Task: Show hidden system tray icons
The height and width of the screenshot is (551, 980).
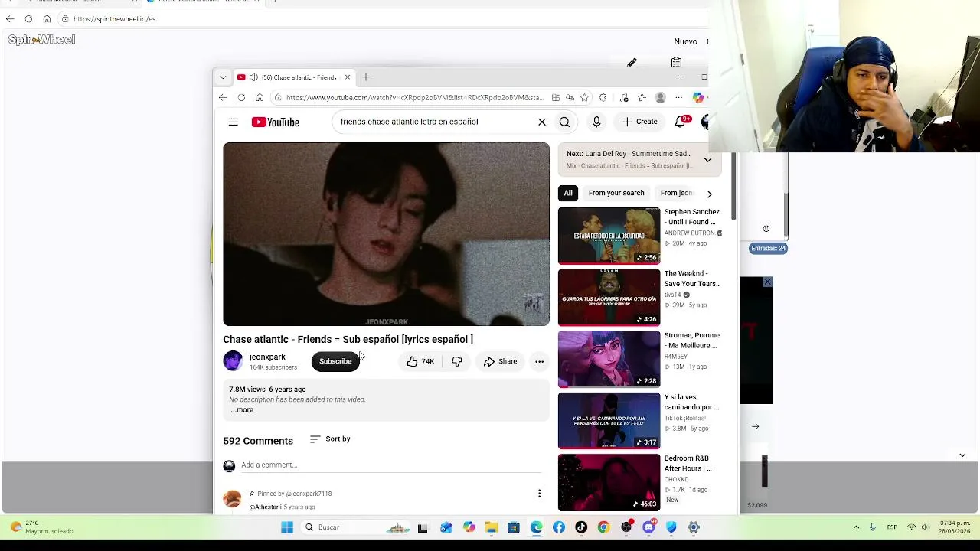Action: [x=856, y=527]
